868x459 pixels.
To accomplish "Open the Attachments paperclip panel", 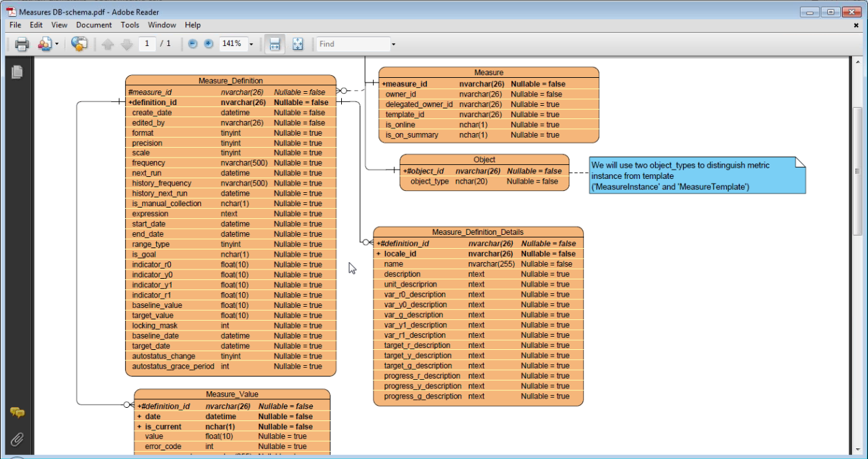I will [17, 439].
